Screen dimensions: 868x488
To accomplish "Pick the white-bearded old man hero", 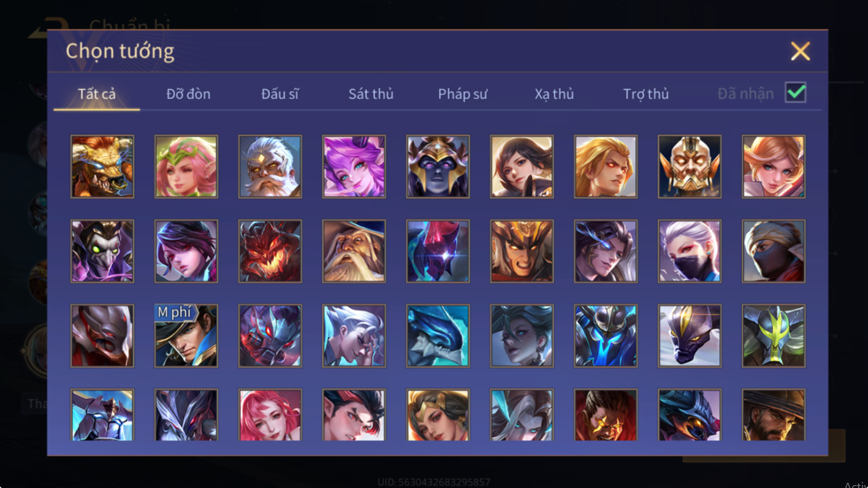I will 270,167.
